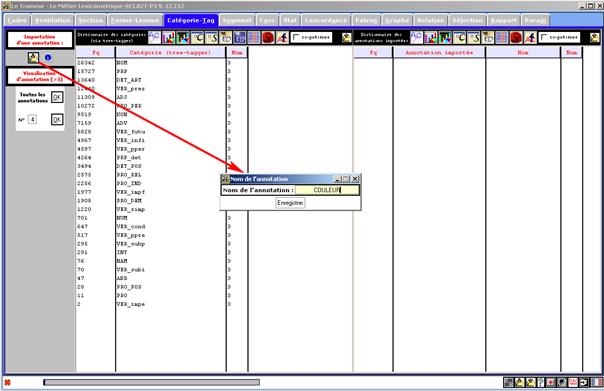Screen dimensions: 604x391
Task: Click the 'Catégorie (tree-tagger)' column header
Action: click(170, 52)
